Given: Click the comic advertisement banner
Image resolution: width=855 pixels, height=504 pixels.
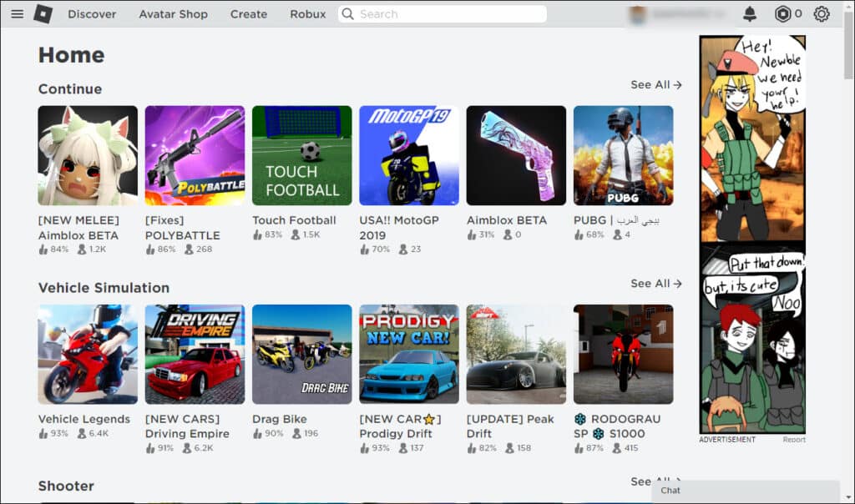Looking at the screenshot, I should tap(752, 234).
